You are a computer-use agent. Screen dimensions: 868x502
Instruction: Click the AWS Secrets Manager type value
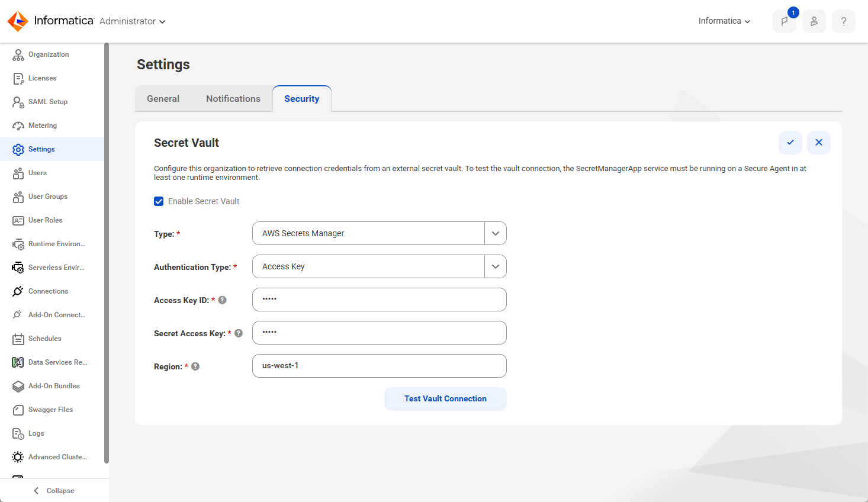303,233
